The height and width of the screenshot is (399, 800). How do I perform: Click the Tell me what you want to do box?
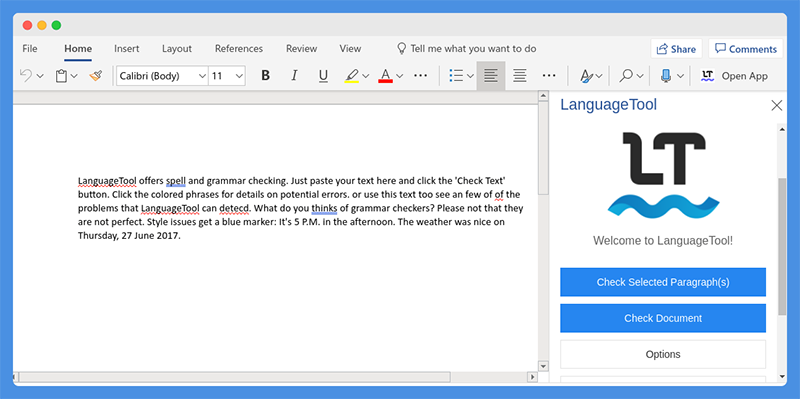point(467,49)
